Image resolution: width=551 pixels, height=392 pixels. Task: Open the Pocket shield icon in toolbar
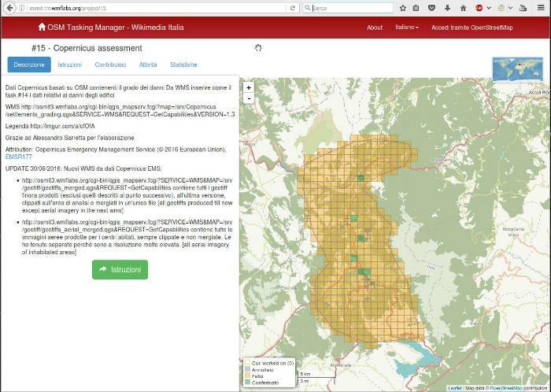coord(433,8)
